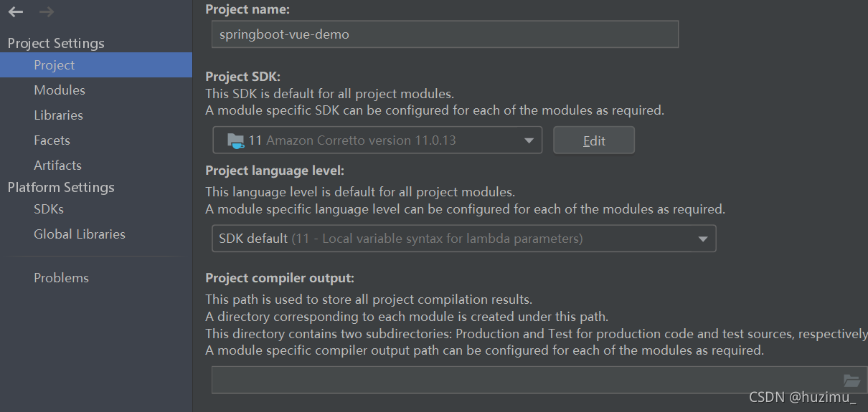868x412 pixels.
Task: Click the Project name input field
Action: [445, 34]
